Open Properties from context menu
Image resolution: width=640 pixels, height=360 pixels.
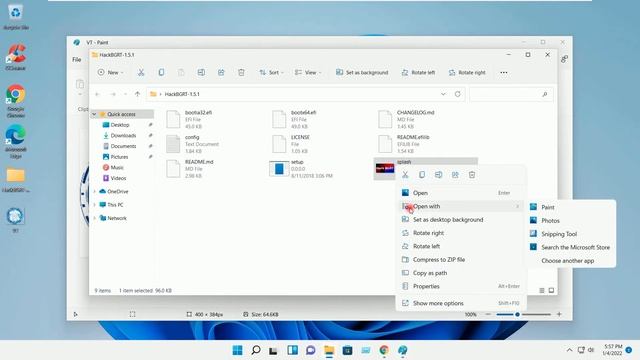click(461, 286)
